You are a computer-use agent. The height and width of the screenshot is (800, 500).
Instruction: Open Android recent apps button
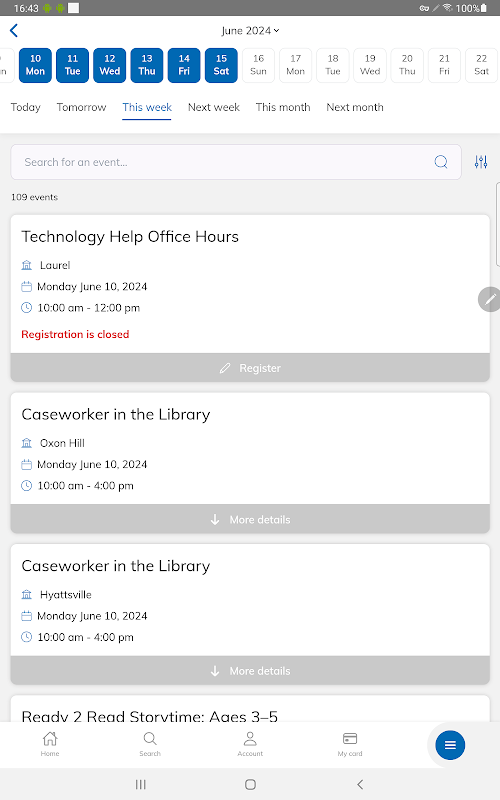pos(141,784)
